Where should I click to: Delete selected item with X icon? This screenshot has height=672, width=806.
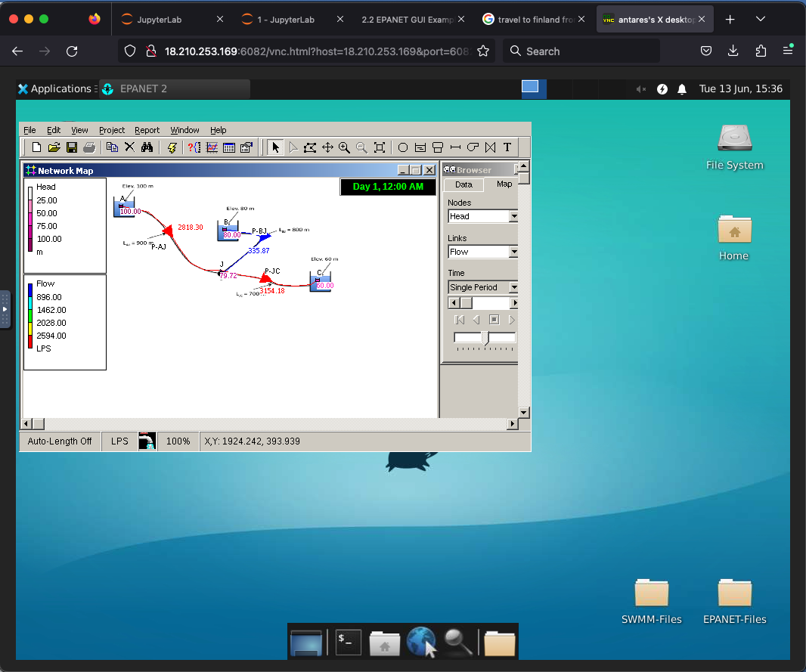click(129, 147)
